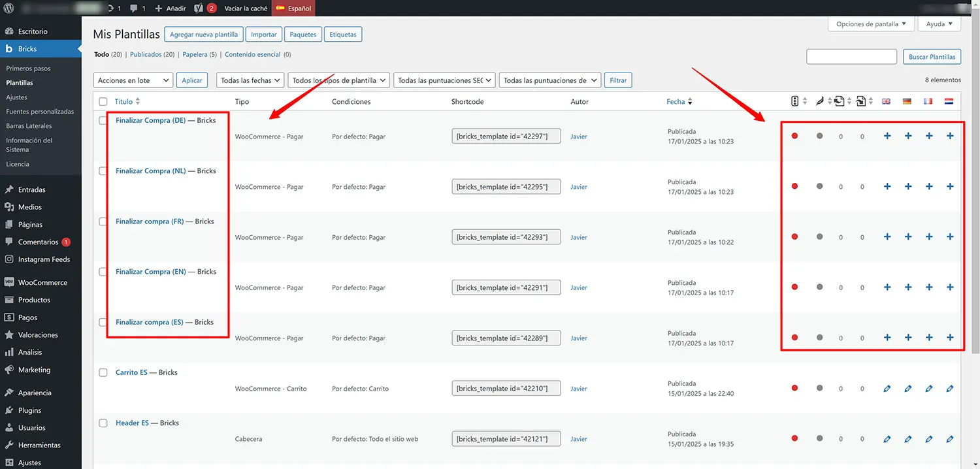Add English translation for Finalizar Compra (DE)
This screenshot has height=469, width=980.
887,136
